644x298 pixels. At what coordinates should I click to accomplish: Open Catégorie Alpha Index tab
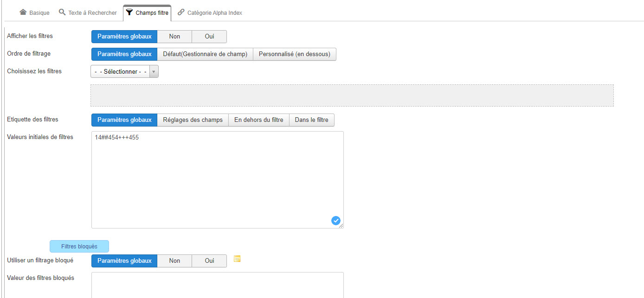210,13
